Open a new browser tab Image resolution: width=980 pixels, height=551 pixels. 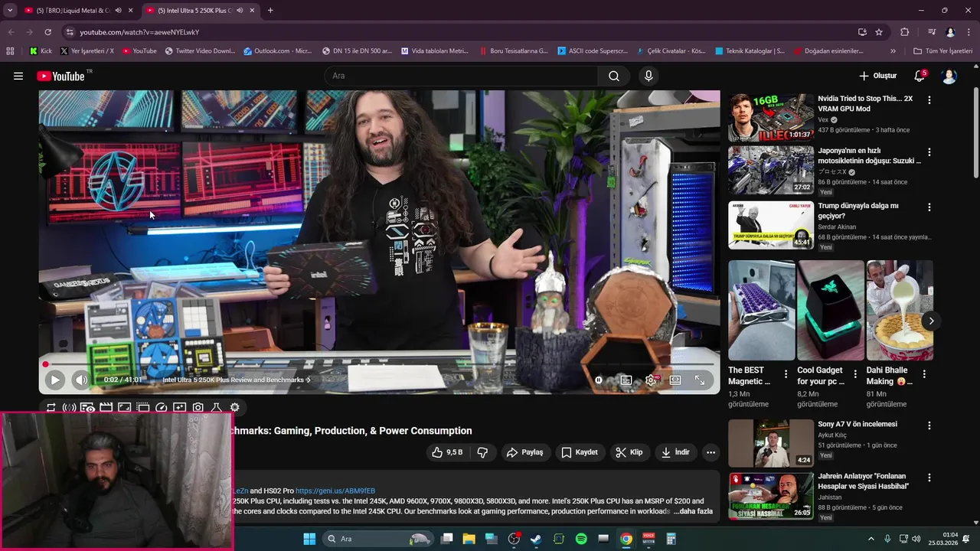270,11
